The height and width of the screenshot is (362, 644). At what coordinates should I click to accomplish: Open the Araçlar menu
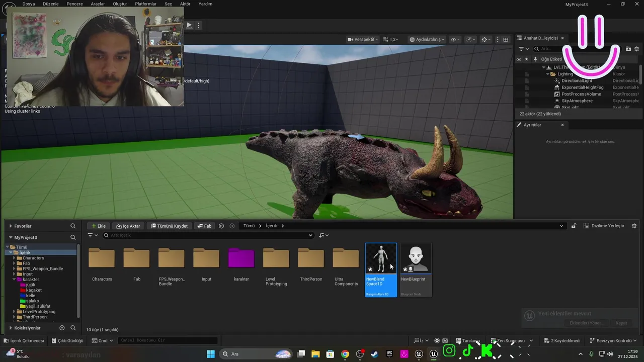(98, 4)
